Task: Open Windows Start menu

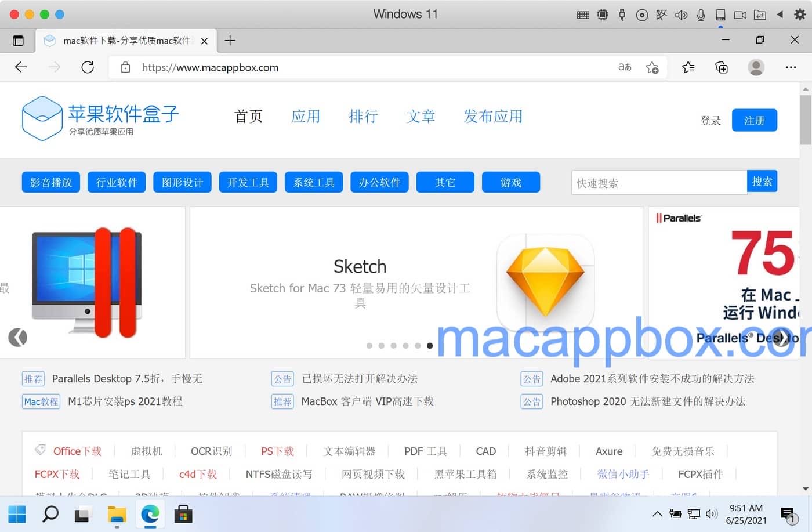Action: click(x=17, y=514)
